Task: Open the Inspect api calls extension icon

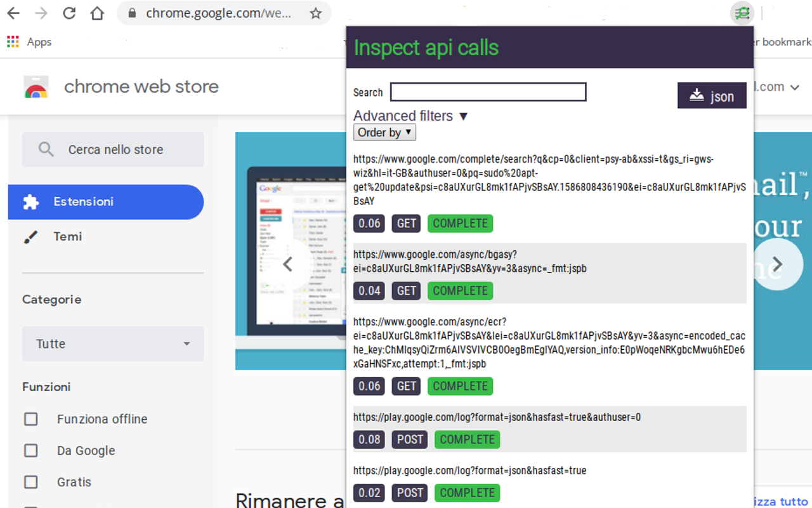Action: (x=742, y=13)
